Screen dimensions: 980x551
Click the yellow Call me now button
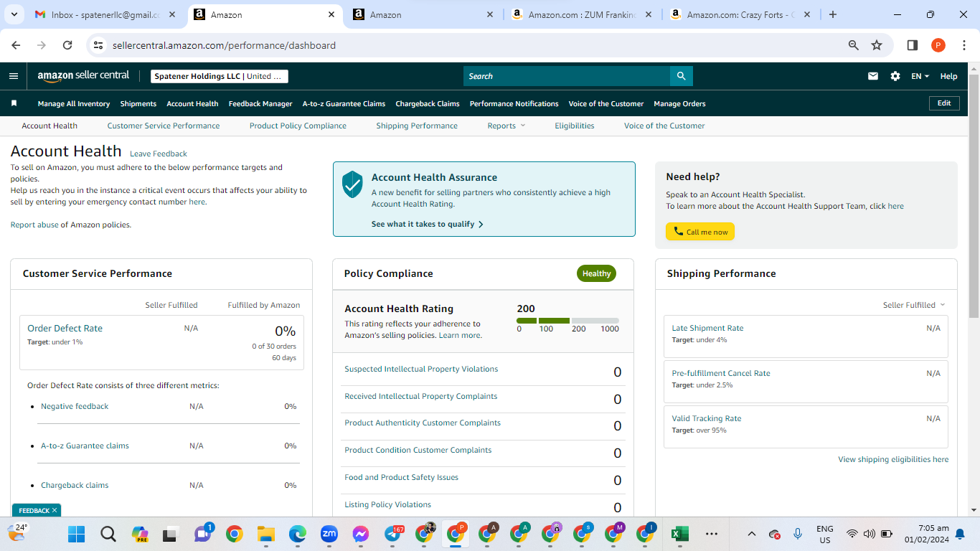[x=700, y=232]
